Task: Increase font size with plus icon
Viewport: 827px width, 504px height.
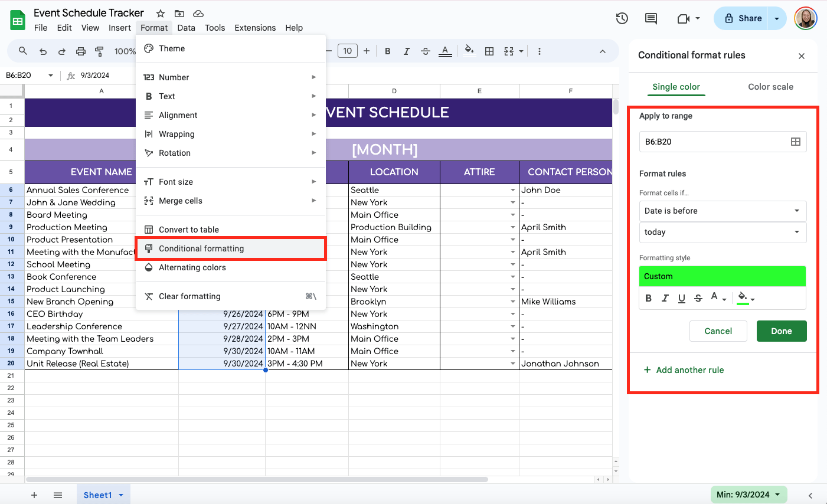Action: tap(367, 51)
